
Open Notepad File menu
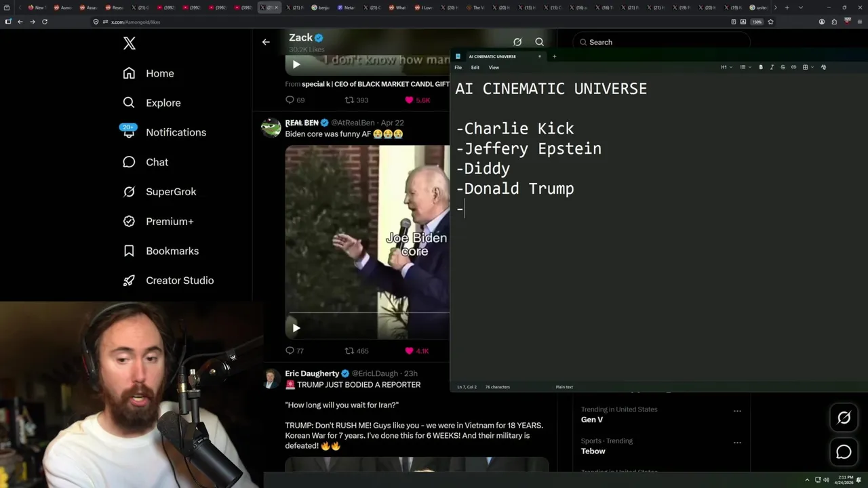coord(458,67)
